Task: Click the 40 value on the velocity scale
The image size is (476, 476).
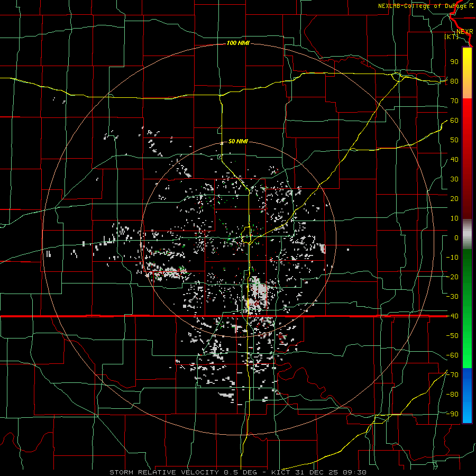Action: coord(454,159)
